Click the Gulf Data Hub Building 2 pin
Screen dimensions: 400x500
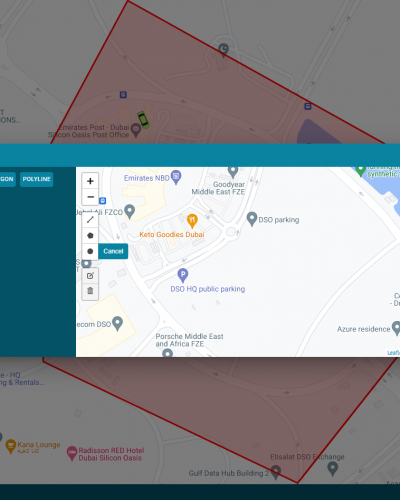[275, 472]
